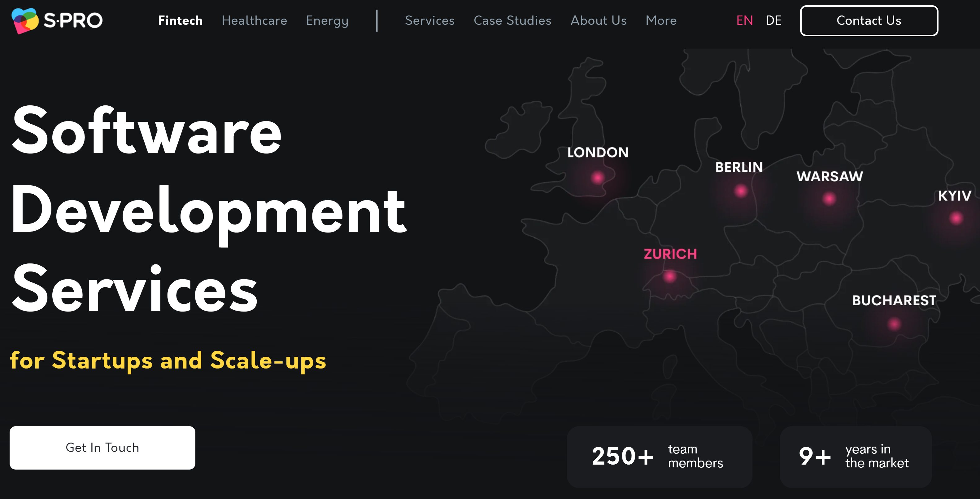The height and width of the screenshot is (499, 980).
Task: Click the 9+ years in market card
Action: (856, 457)
